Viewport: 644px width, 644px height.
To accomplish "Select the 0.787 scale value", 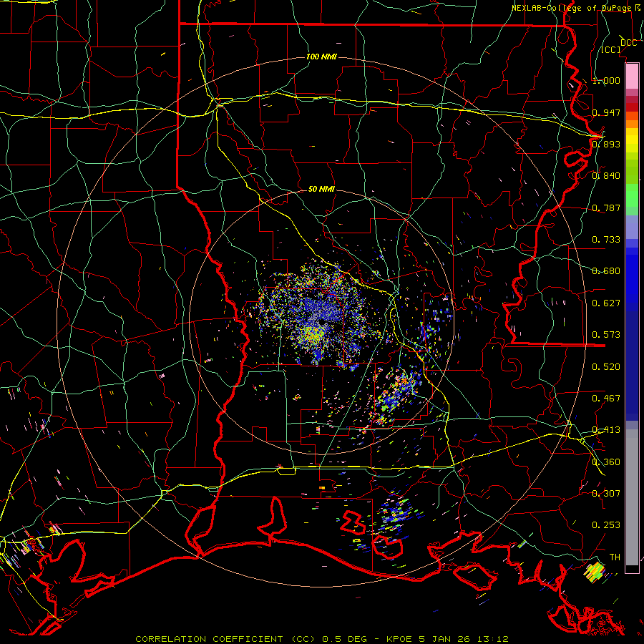I will pyautogui.click(x=606, y=208).
